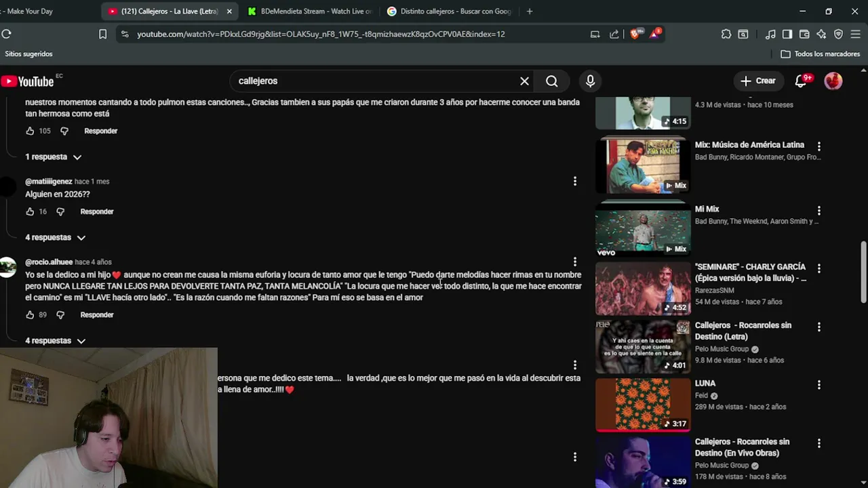The width and height of the screenshot is (868, 488).
Task: Dislike the comment with 105 likes
Action: 64,131
